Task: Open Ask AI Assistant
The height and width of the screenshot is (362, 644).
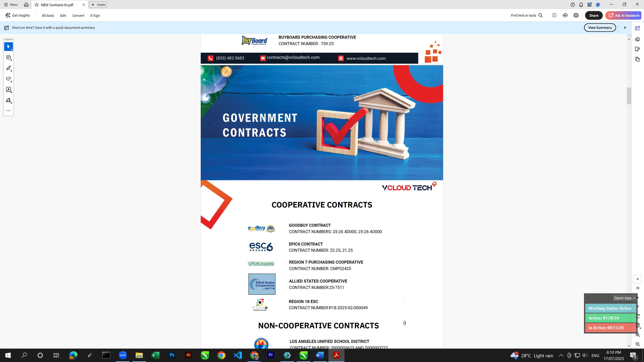Action: [624, 15]
